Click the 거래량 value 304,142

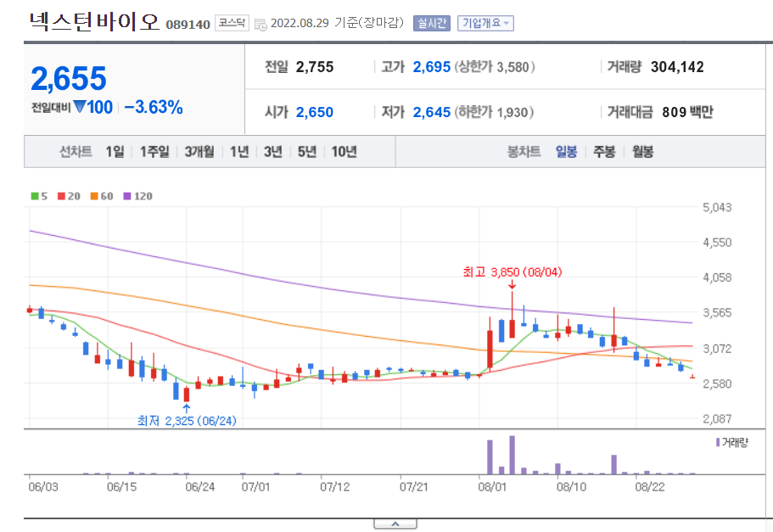[677, 67]
